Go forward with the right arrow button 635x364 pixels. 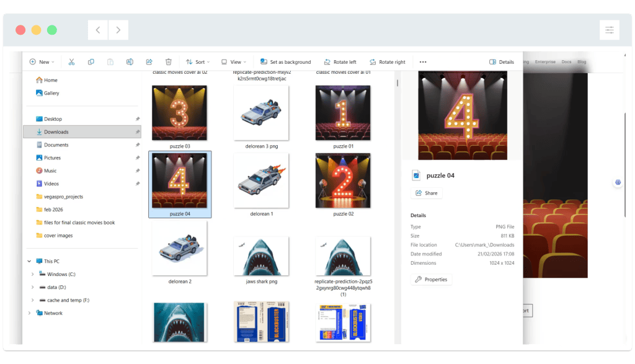coord(118,30)
